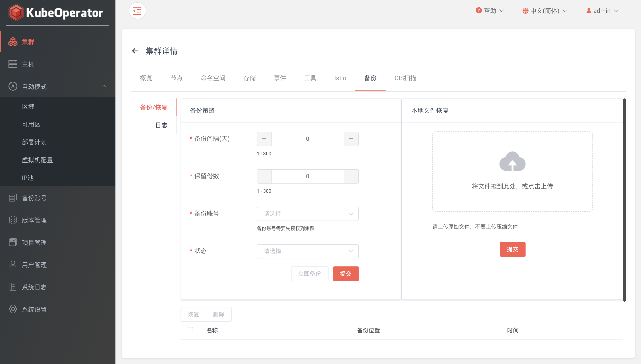Viewport: 641px width, 364px height.
Task: Switch to the 节点 tab
Action: 176,78
